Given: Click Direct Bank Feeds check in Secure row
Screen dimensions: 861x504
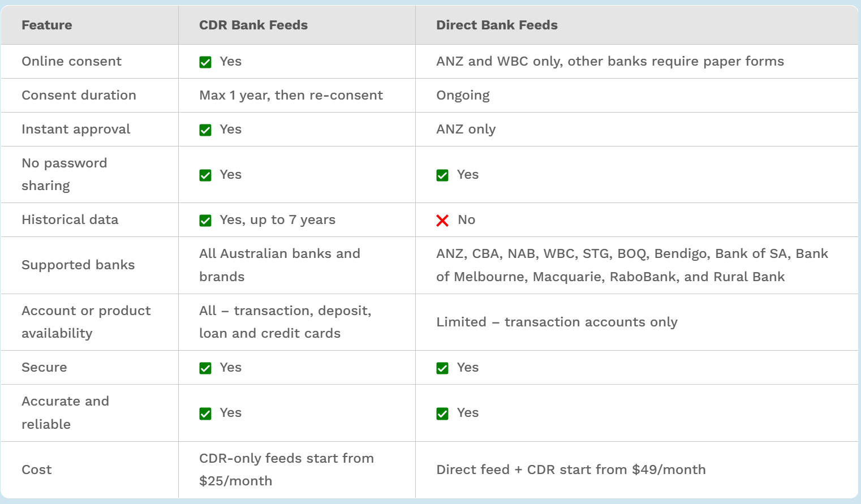Looking at the screenshot, I should click(442, 368).
